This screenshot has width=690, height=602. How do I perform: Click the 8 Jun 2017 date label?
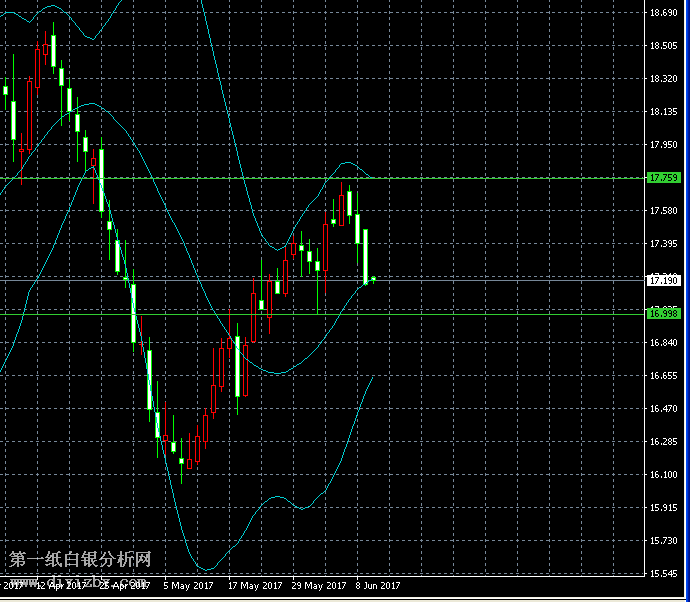(378, 586)
